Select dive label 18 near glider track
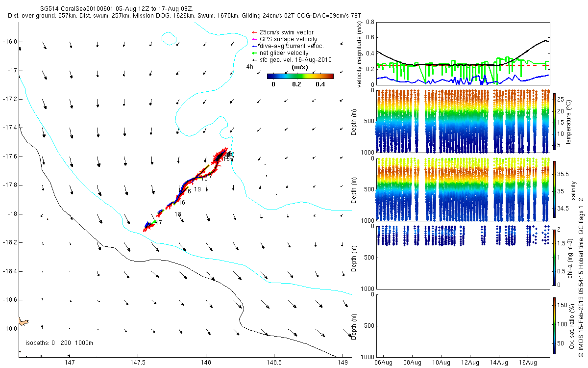 coord(177,214)
